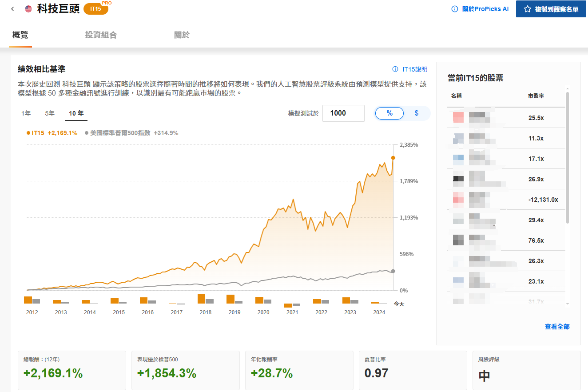The height and width of the screenshot is (392, 588).
Task: Switch to the 概覽 tab
Action: (x=20, y=35)
